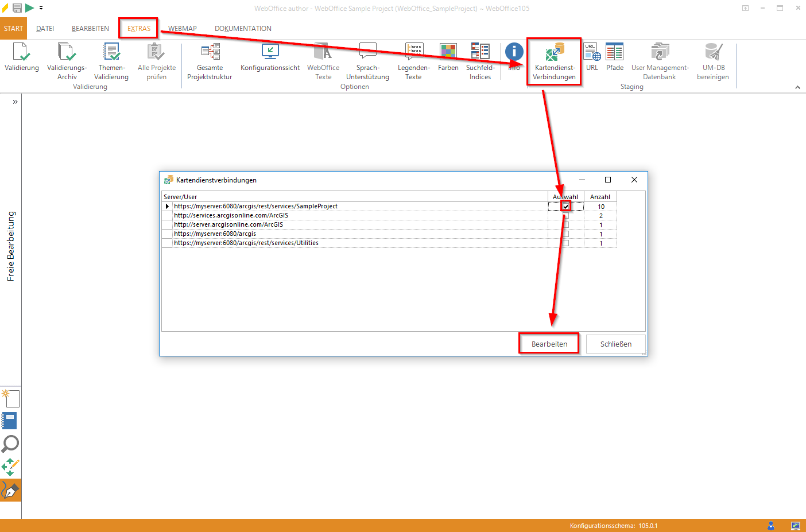Expand the Freie Bearbeitung side panel

15,102
